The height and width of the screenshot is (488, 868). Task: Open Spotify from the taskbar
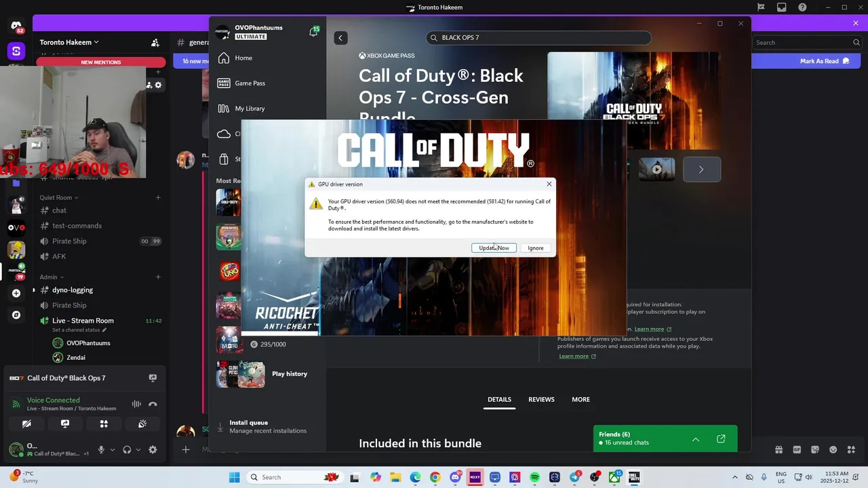pos(534,477)
